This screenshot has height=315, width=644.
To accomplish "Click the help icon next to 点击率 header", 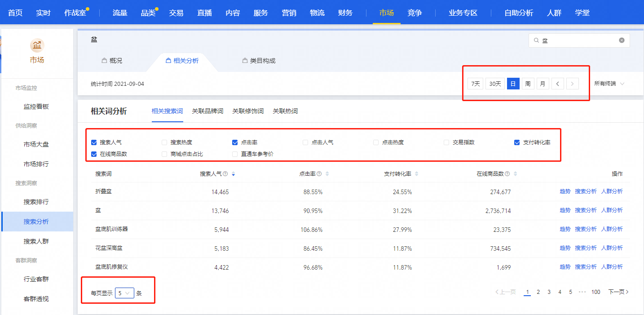I will tap(318, 174).
